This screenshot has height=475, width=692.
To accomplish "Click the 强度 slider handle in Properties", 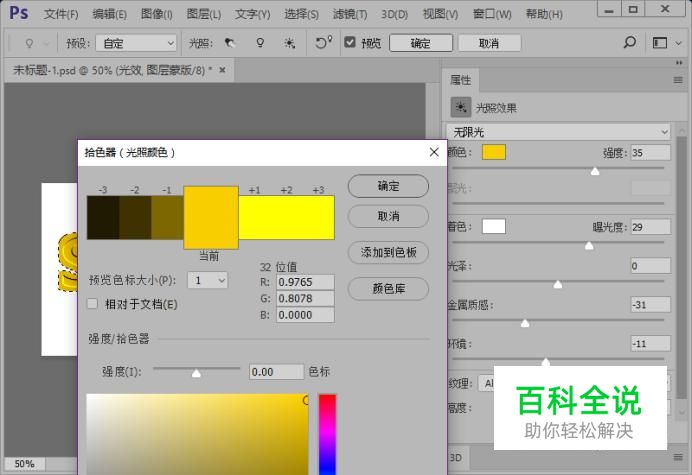I will coord(595,171).
